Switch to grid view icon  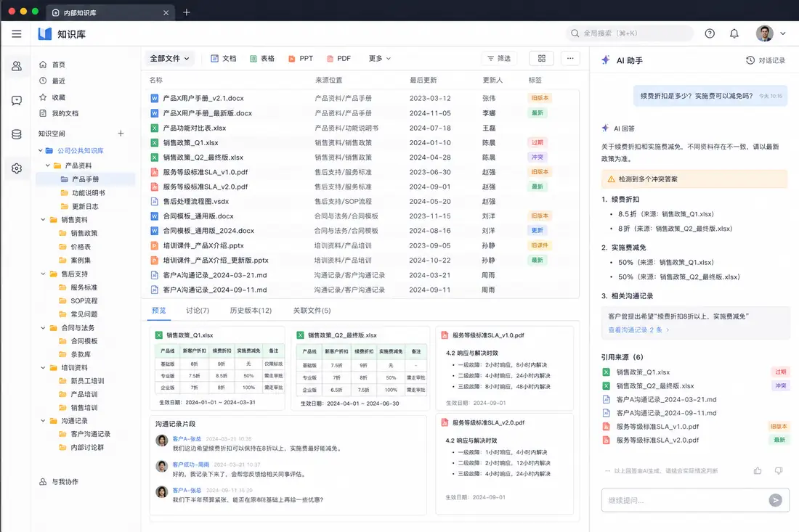click(542, 59)
